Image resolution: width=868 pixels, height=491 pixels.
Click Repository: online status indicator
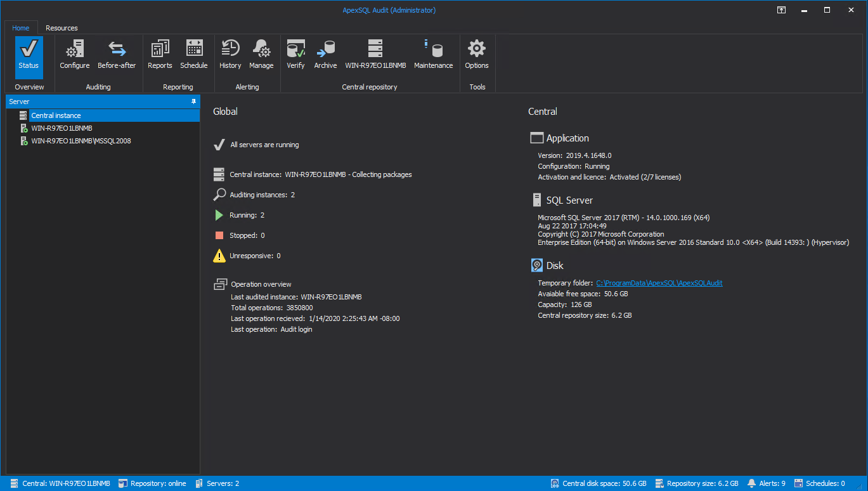coord(152,483)
